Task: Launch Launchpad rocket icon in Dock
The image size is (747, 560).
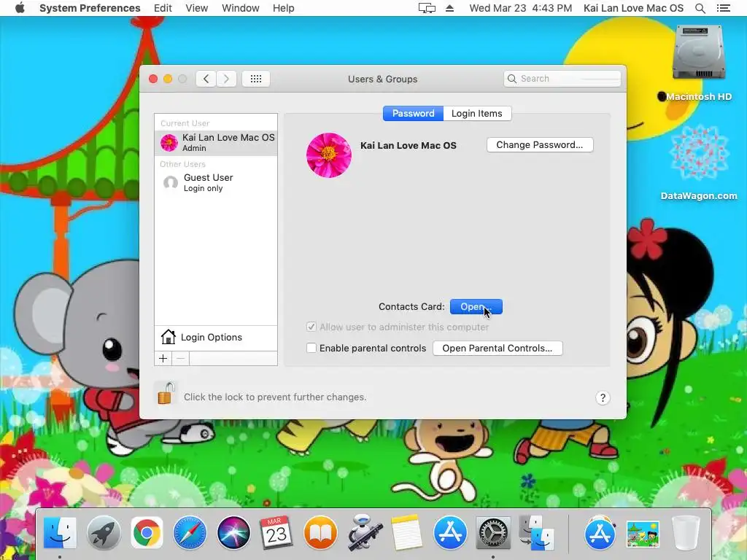Action: coord(104,532)
